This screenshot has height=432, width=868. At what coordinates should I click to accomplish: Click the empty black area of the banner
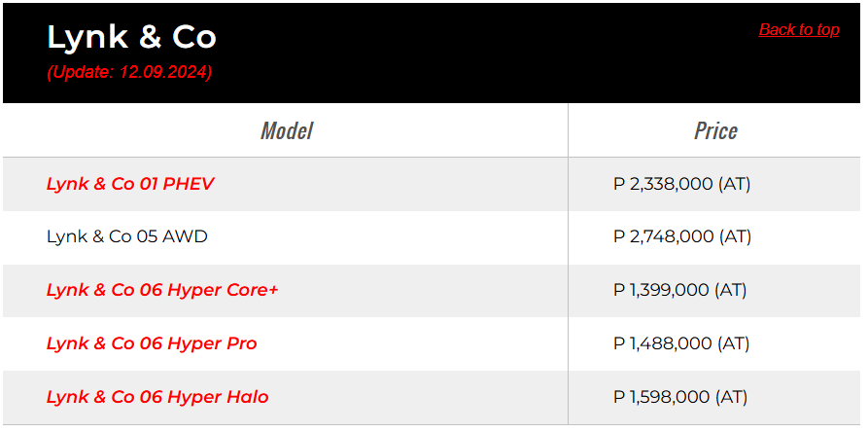tap(486, 58)
